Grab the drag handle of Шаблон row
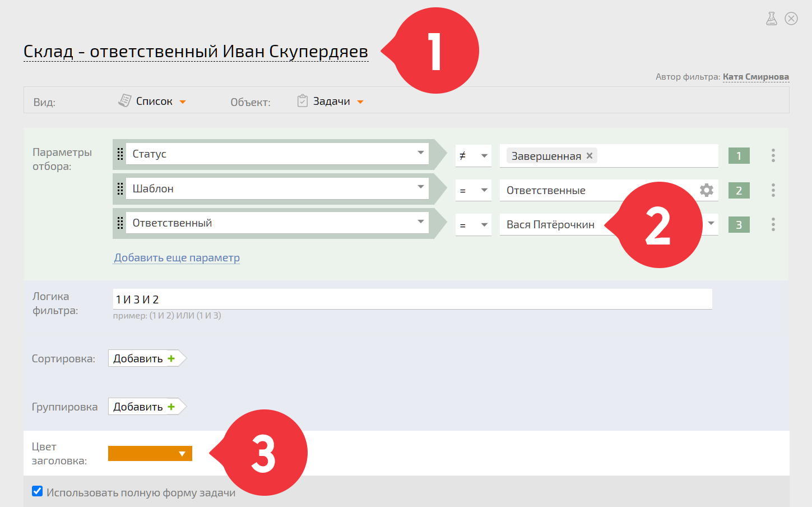Viewport: 812px width, 507px height. point(120,189)
